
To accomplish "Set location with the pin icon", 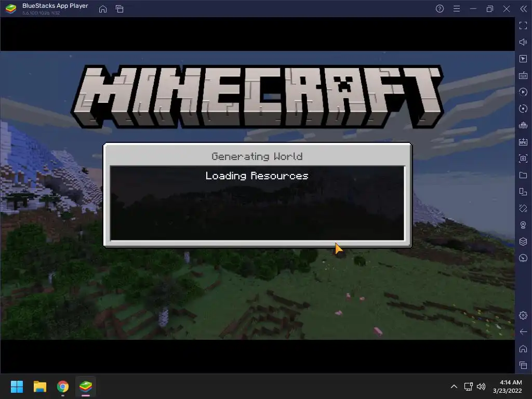I will (523, 225).
